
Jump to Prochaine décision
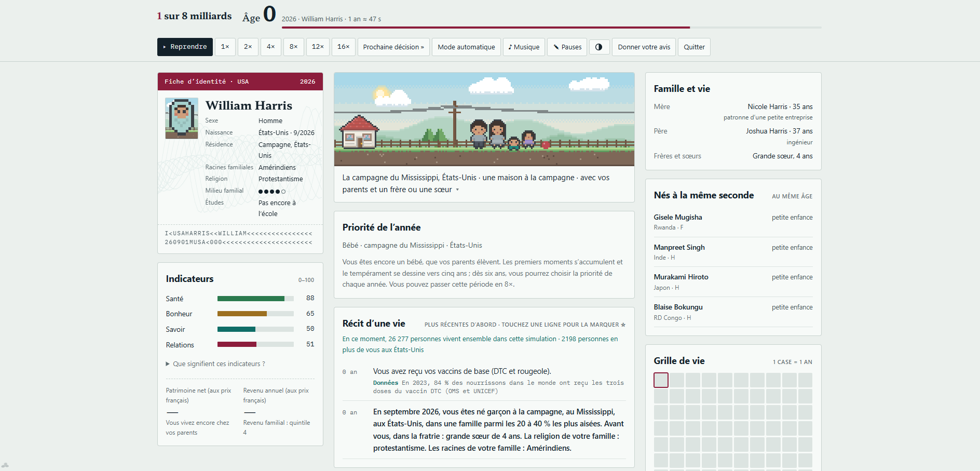click(x=393, y=47)
